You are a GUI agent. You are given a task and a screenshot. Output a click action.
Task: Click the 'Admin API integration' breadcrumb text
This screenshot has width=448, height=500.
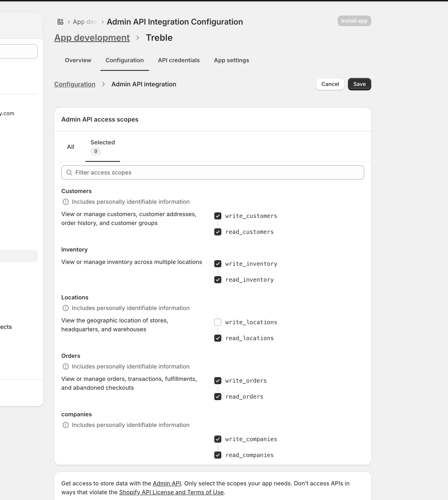pos(144,84)
